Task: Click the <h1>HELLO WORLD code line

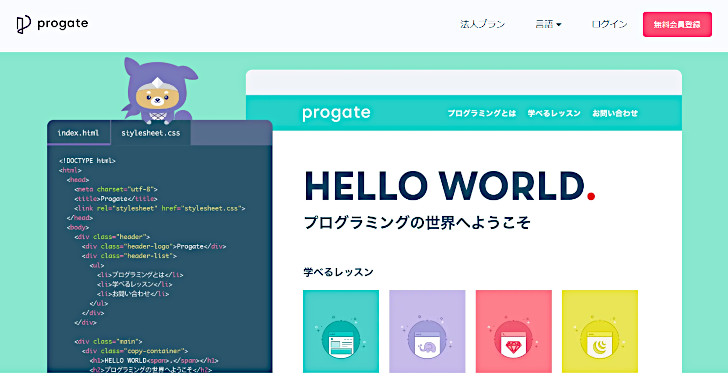Action: point(154,361)
